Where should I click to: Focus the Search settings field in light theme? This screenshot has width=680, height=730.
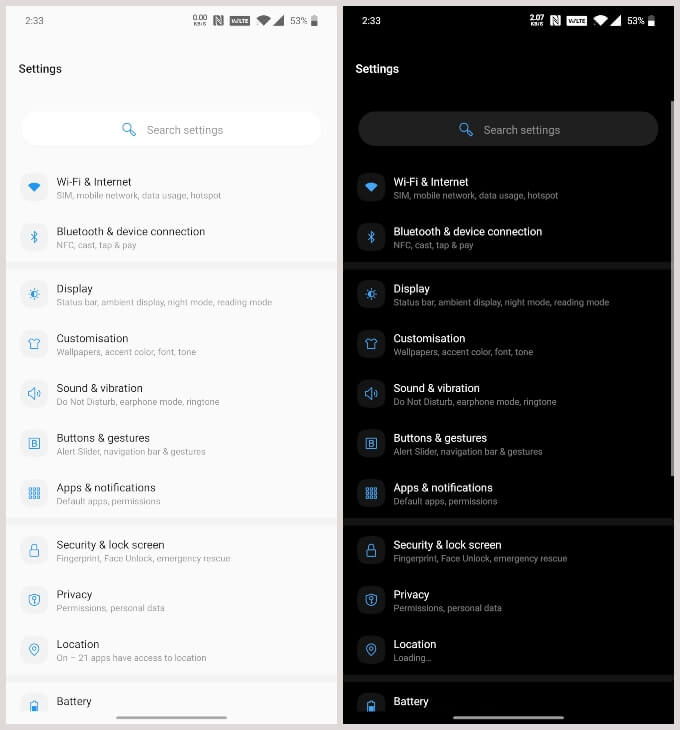tap(171, 129)
